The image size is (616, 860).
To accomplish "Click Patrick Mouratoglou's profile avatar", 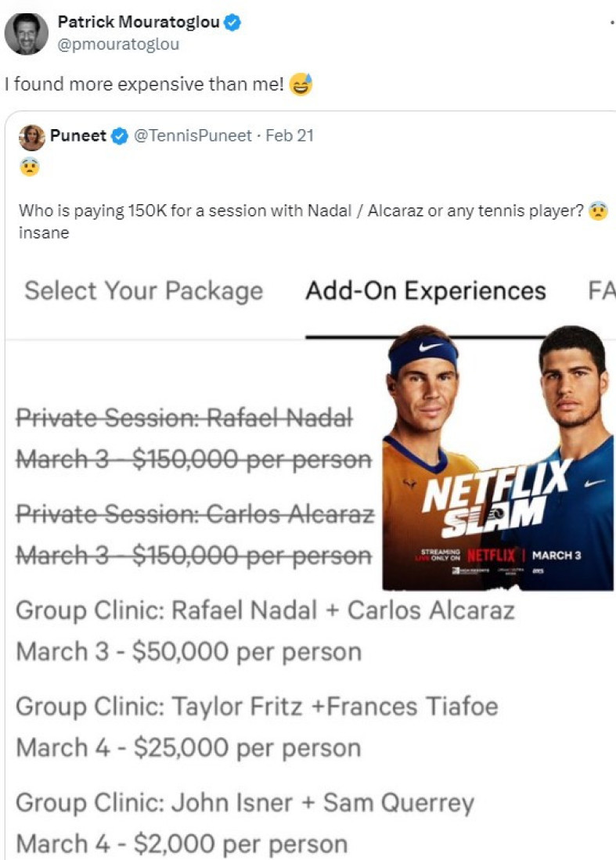I will [26, 34].
